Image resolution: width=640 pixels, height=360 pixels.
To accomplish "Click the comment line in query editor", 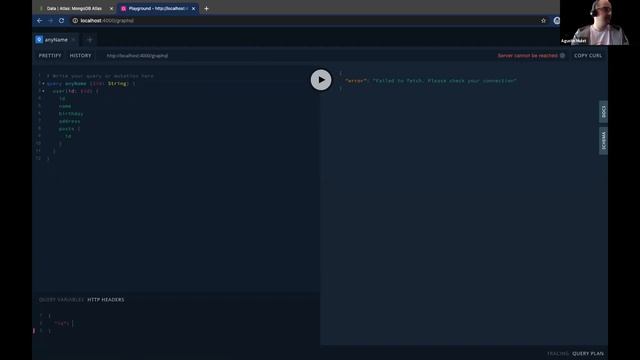I will click(x=100, y=76).
